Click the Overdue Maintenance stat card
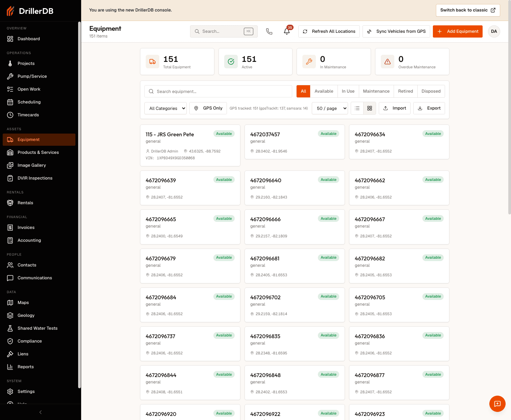Image resolution: width=511 pixels, height=420 pixels. click(412, 62)
